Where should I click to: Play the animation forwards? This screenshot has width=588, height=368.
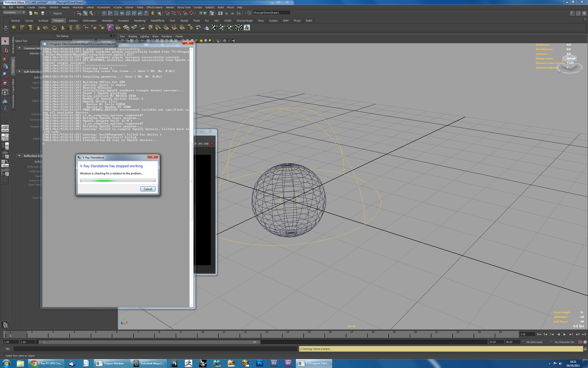point(565,334)
